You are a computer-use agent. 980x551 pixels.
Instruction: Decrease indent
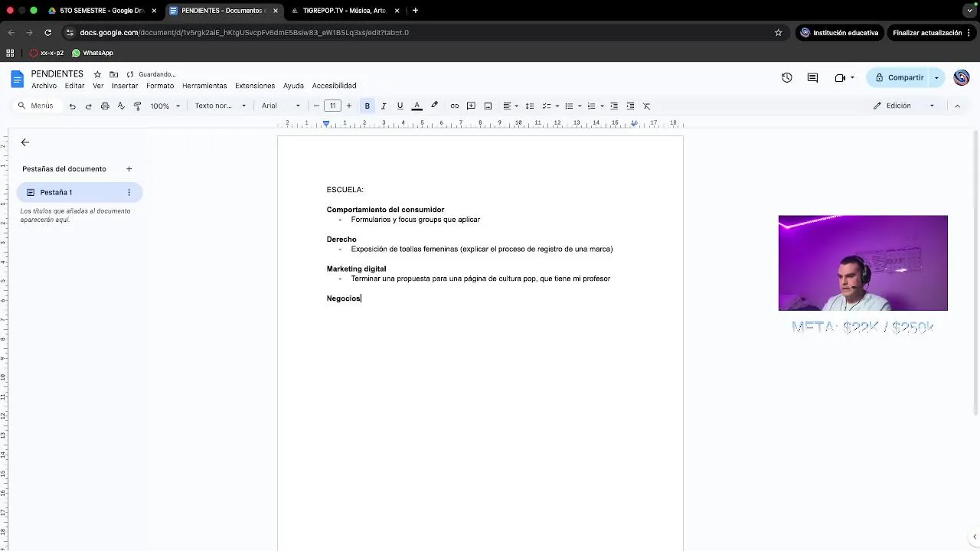click(613, 106)
